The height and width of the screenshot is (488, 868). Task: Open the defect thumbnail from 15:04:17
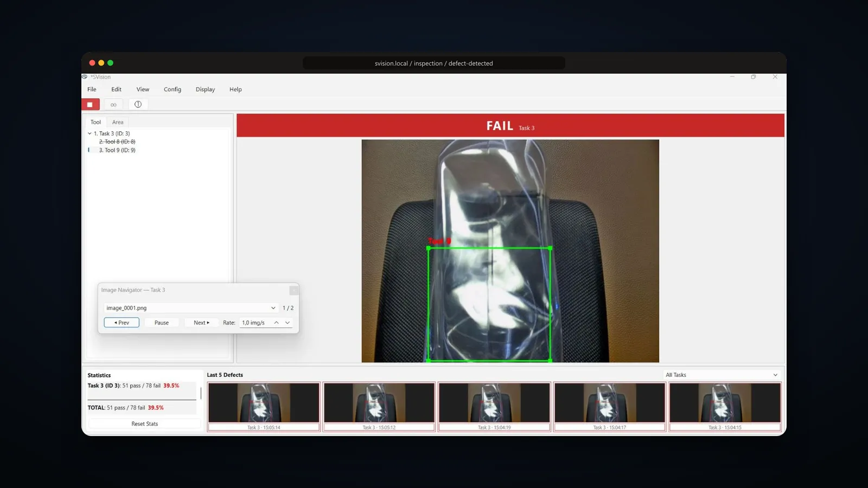coord(610,407)
